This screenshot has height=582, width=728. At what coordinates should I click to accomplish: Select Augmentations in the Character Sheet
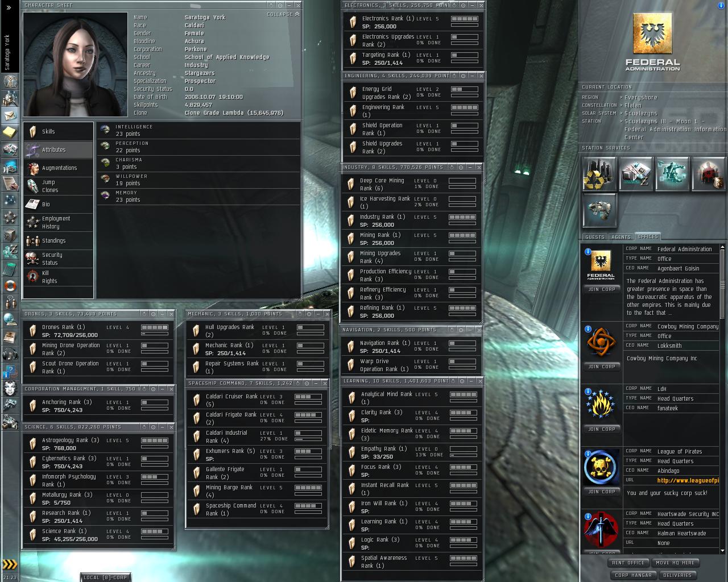click(x=58, y=168)
